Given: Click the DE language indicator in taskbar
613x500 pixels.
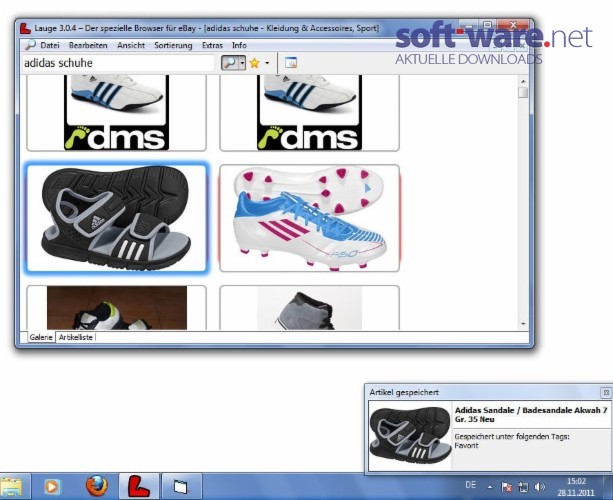Looking at the screenshot, I should coord(471,485).
